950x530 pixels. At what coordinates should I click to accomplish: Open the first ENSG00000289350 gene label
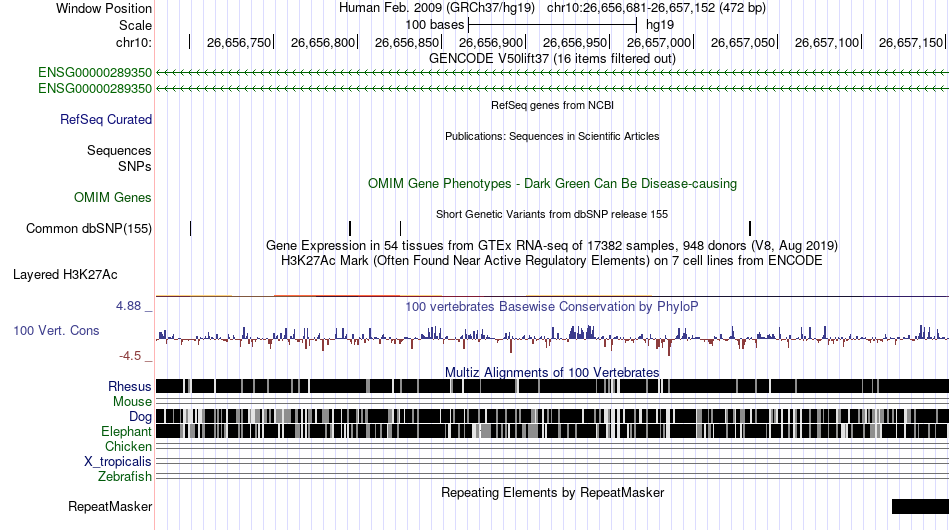[x=95, y=73]
